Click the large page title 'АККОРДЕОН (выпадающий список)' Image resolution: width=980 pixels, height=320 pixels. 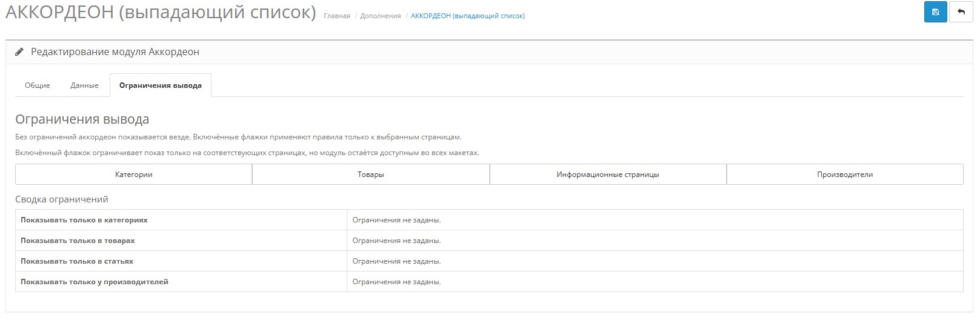click(161, 12)
